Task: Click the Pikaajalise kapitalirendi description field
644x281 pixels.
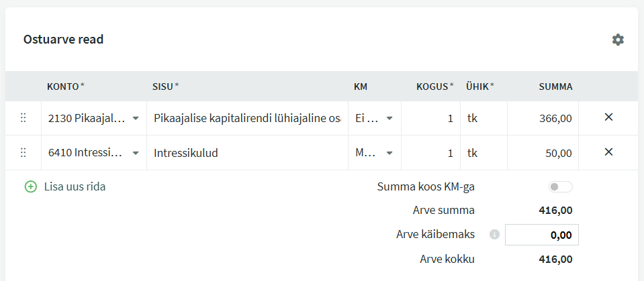Action: (247, 118)
